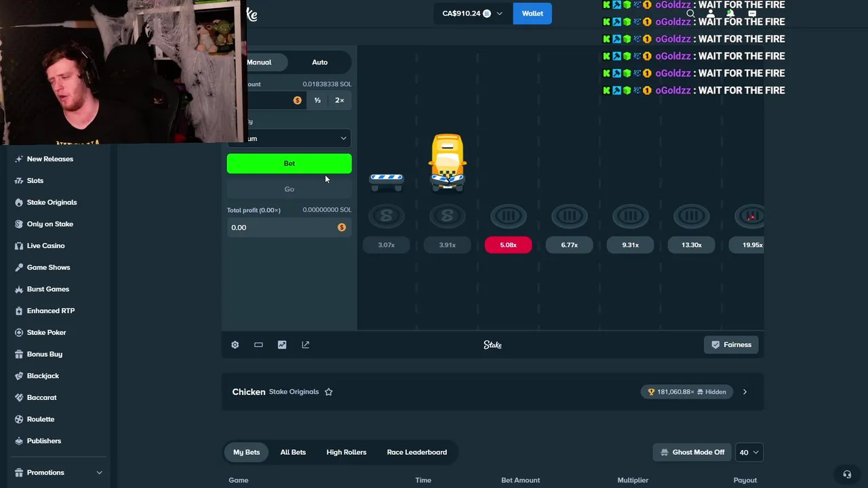Open the Stake Poker link
The height and width of the screenshot is (488, 868).
[x=46, y=332]
